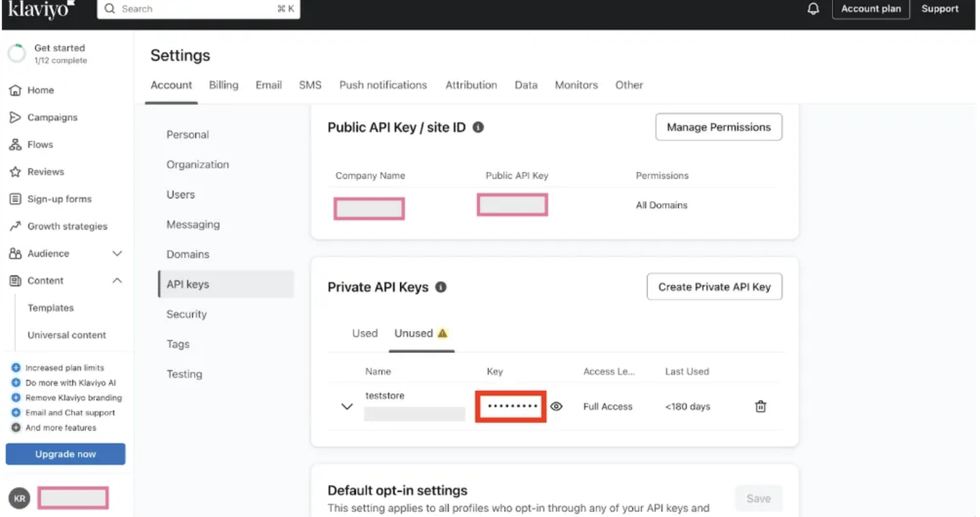
Task: Switch to the Used keys tab
Action: click(365, 333)
